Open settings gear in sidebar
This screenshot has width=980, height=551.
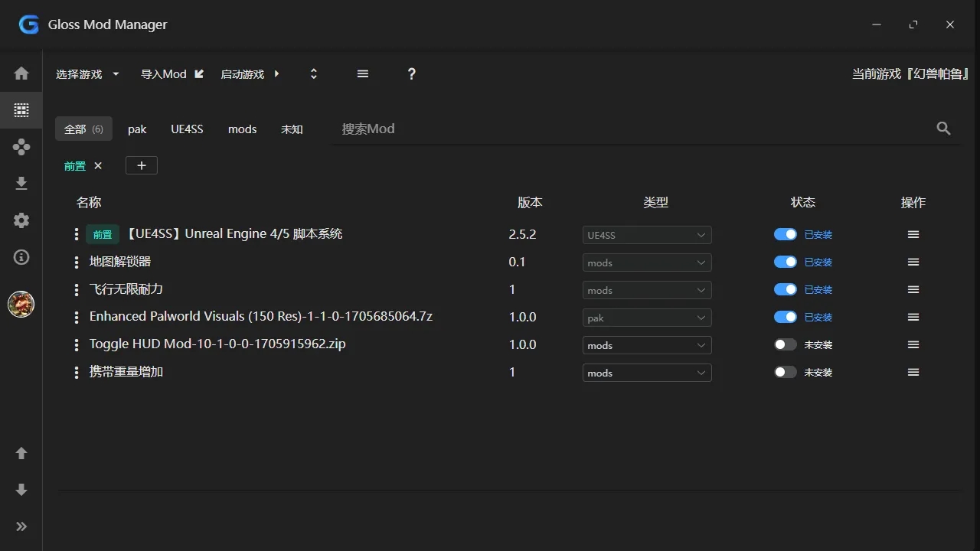pos(21,220)
